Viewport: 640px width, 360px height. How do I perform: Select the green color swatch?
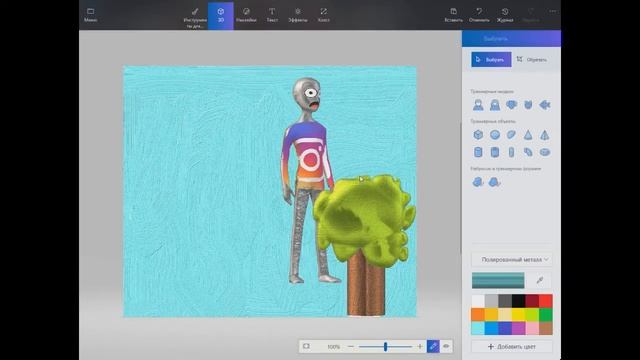click(x=546, y=315)
